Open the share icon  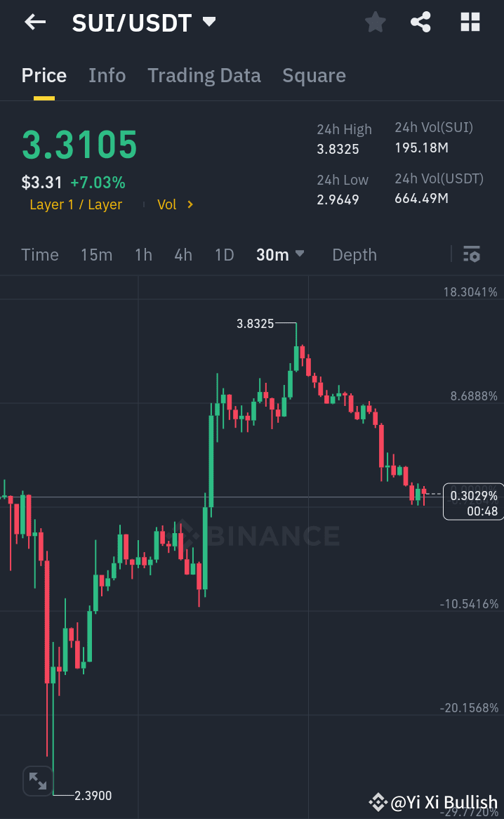click(420, 22)
